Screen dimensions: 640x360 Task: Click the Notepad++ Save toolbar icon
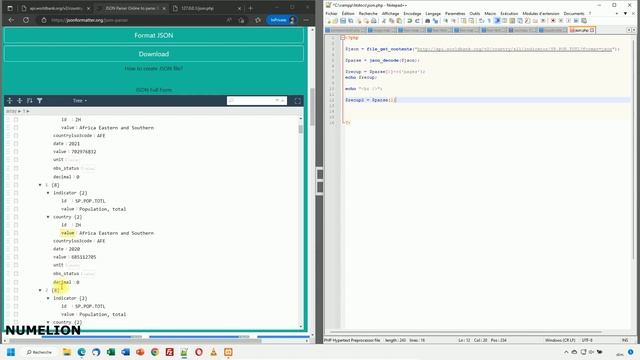(343, 21)
